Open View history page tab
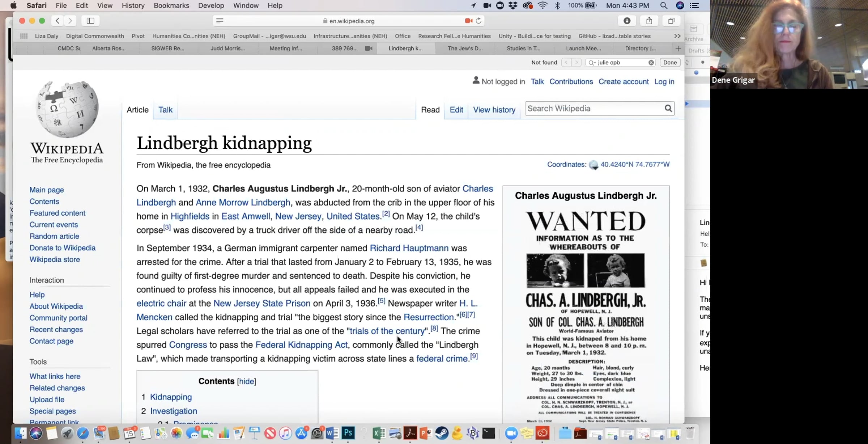The height and width of the screenshot is (444, 868). [494, 110]
